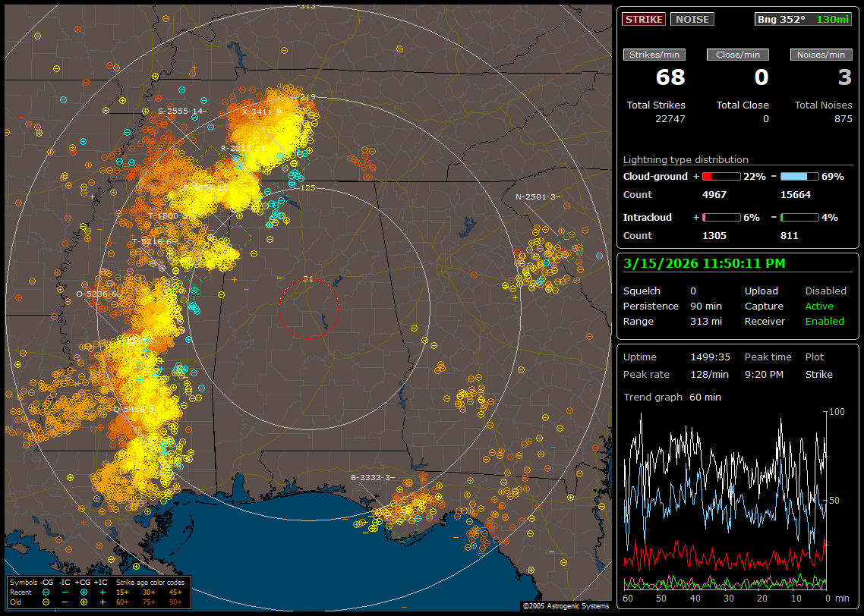Click the Noises/min counter label
This screenshot has height=616, width=864.
821,55
